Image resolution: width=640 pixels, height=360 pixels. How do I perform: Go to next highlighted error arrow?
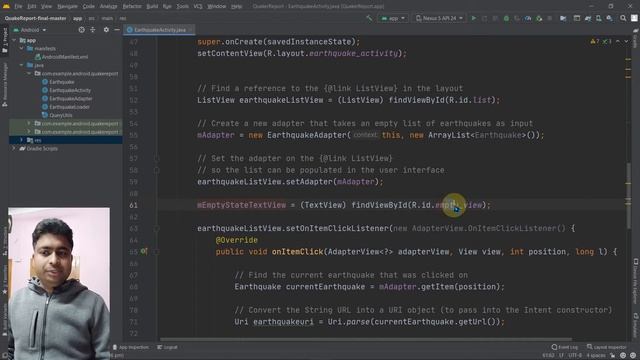(x=626, y=42)
